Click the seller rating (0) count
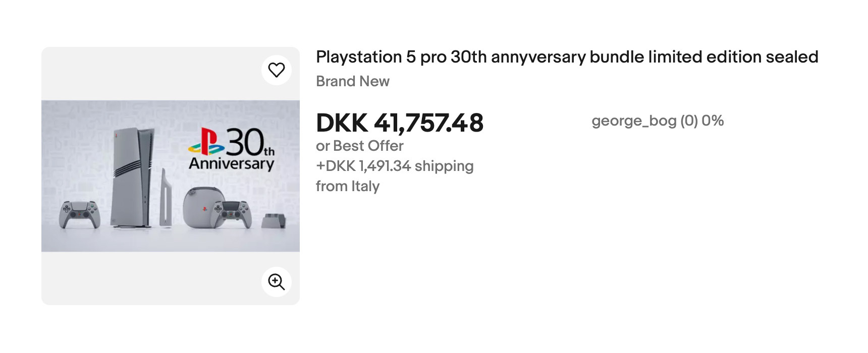The image size is (868, 353). 691,121
